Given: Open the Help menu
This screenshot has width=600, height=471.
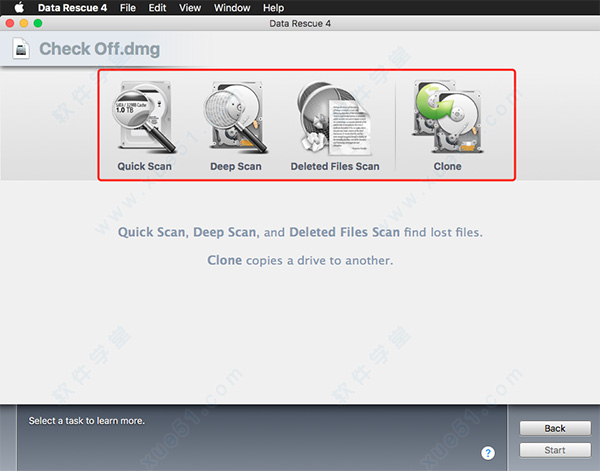Looking at the screenshot, I should 273,8.
